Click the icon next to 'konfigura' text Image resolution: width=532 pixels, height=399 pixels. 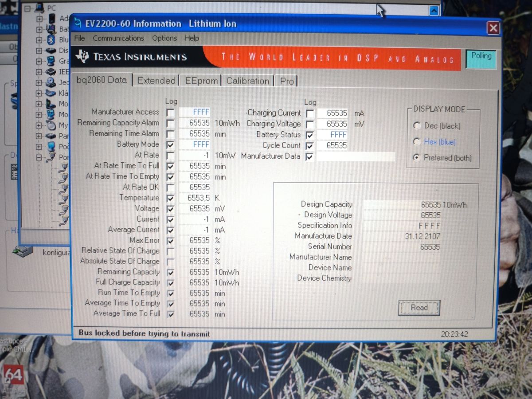[x=23, y=251]
